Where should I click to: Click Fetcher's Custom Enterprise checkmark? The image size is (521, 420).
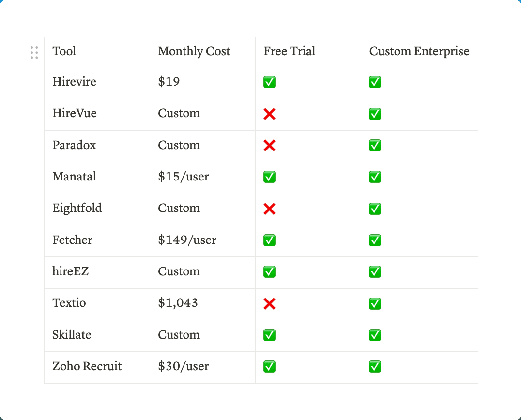pos(375,240)
